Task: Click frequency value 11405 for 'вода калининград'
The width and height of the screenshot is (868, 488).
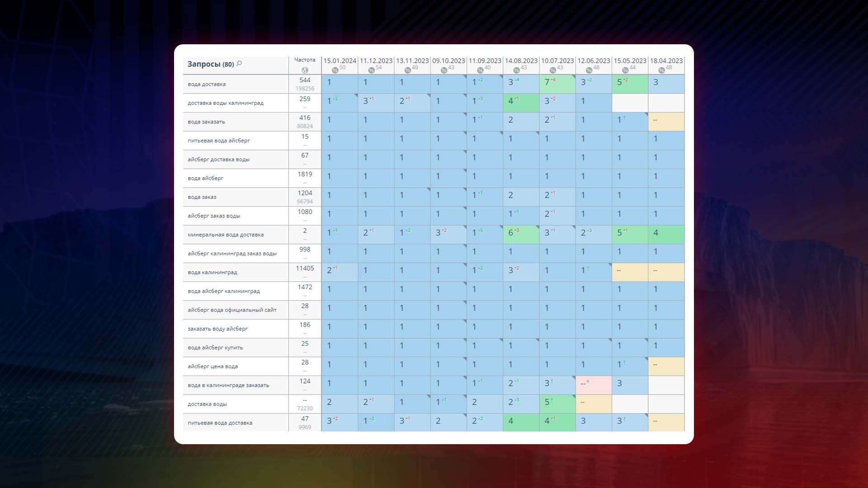Action: coord(305,268)
